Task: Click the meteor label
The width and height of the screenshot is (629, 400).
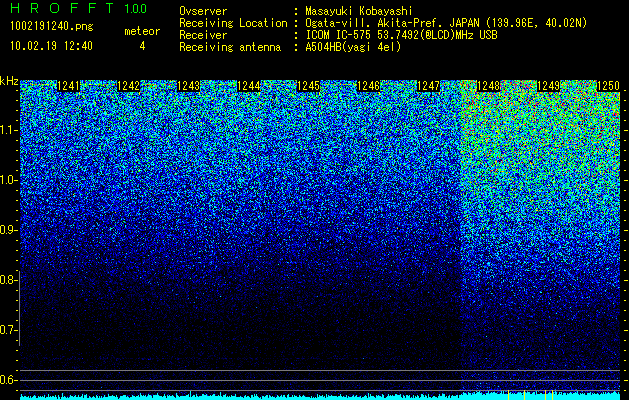Action: pos(142,31)
